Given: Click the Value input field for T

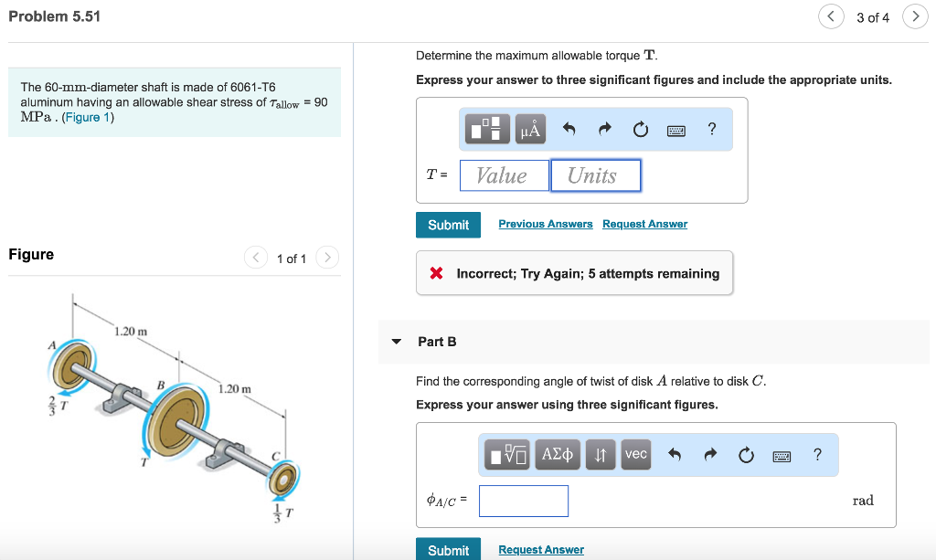Looking at the screenshot, I should click(505, 175).
